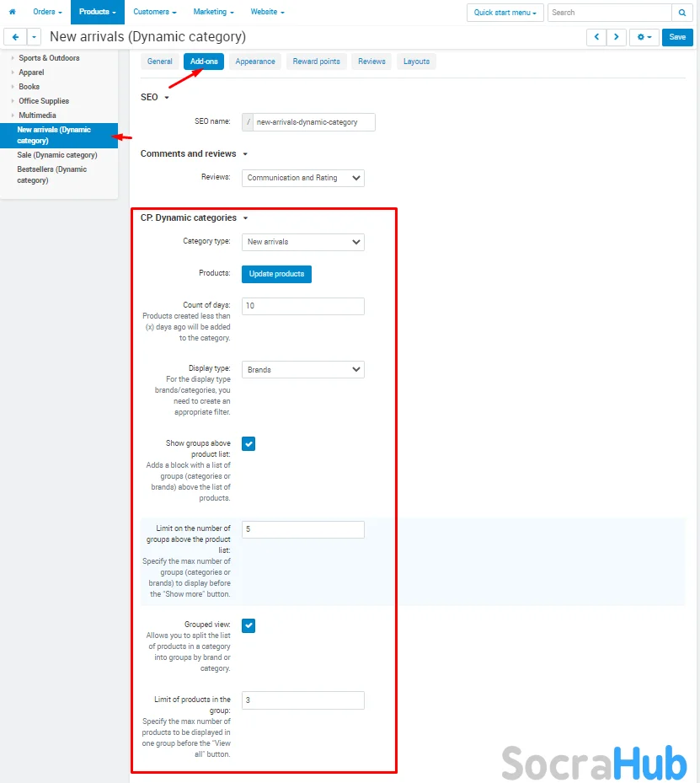Focus the top Search field
700x783 pixels.
point(610,13)
